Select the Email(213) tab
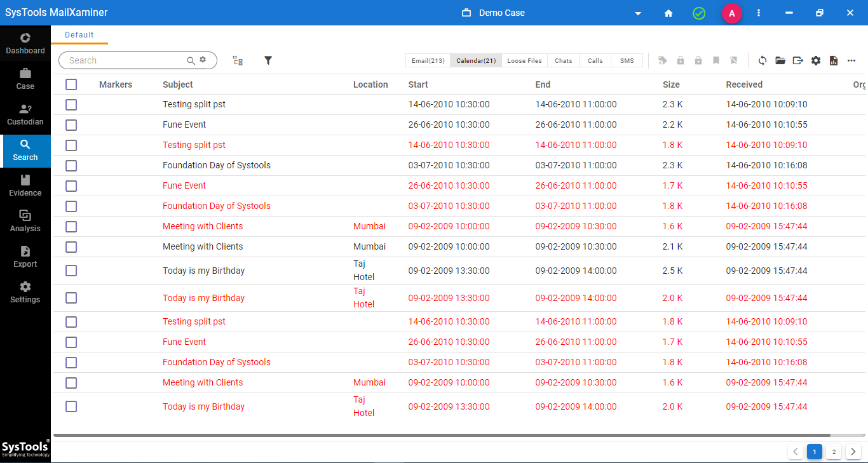The image size is (868, 463). point(428,60)
